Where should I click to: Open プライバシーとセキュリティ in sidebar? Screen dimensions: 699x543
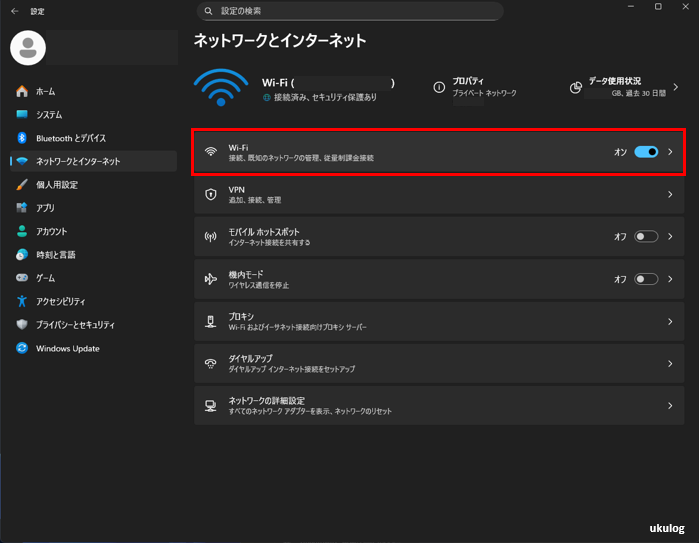coord(75,325)
